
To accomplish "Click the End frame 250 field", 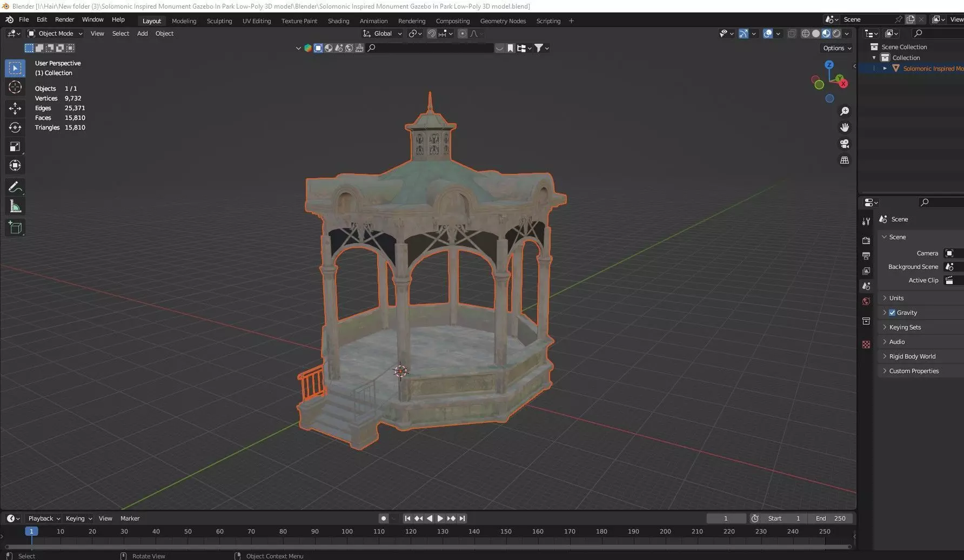I will pos(831,518).
